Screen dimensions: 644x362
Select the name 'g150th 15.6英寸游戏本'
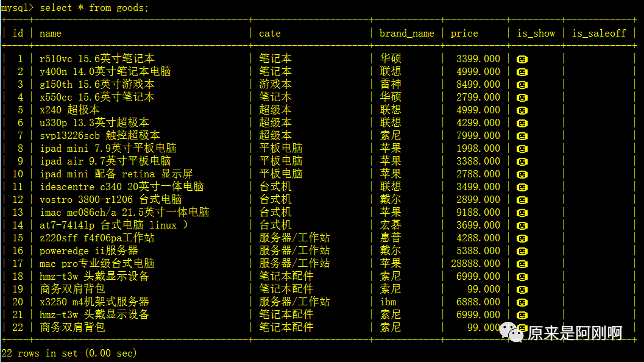(x=97, y=84)
